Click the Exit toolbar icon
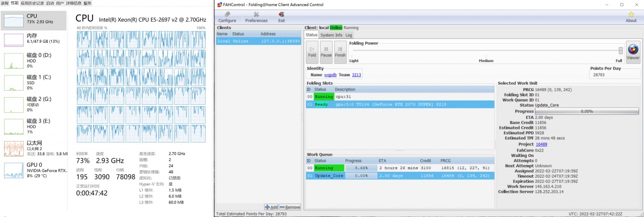The height and width of the screenshot is (217, 644). pos(281,17)
